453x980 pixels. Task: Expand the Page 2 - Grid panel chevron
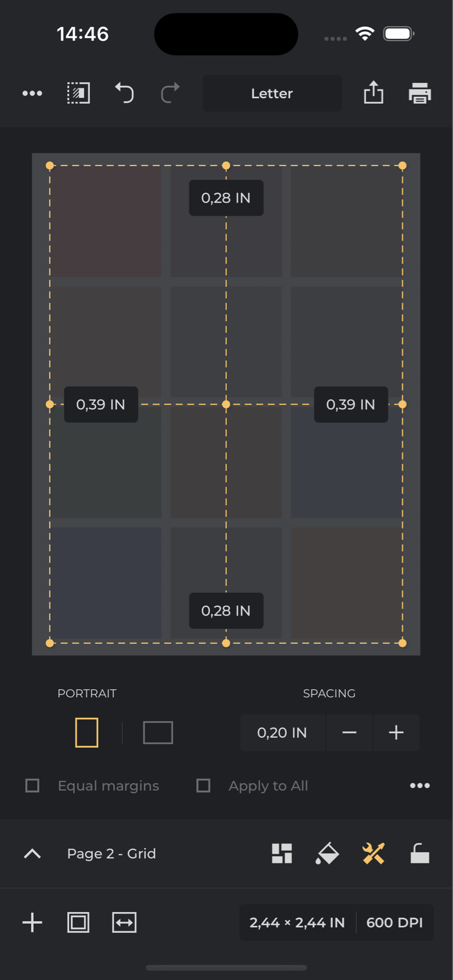(33, 853)
